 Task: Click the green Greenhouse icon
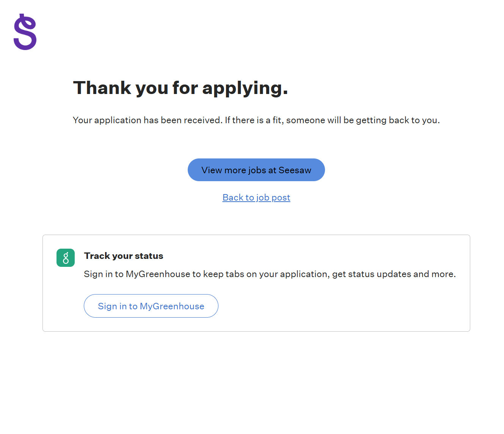pos(66,258)
